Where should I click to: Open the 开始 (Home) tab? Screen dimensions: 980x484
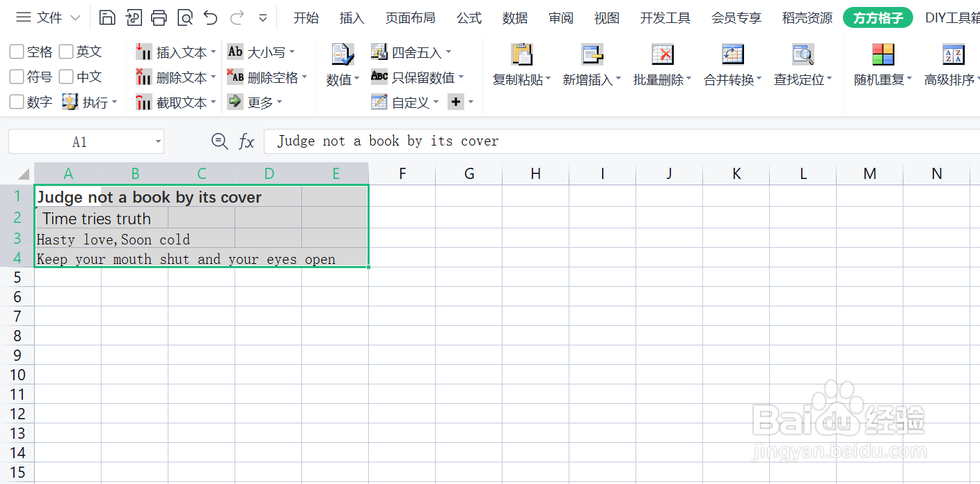[306, 18]
